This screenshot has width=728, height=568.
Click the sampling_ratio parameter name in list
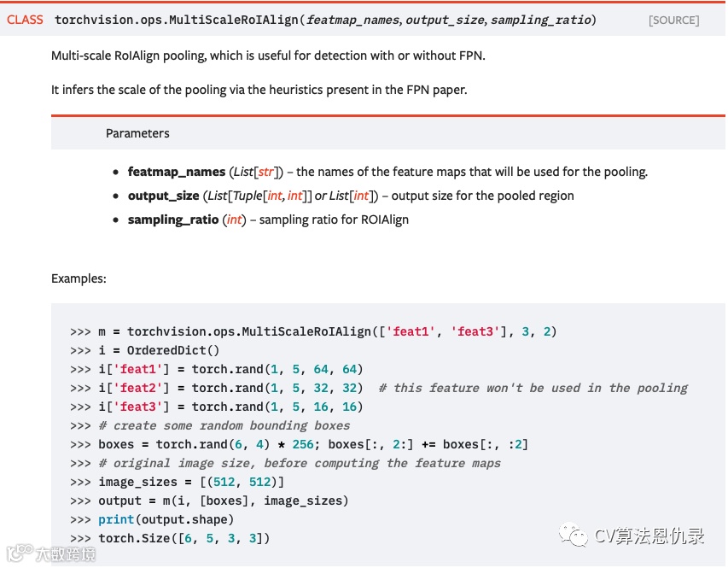tap(173, 220)
